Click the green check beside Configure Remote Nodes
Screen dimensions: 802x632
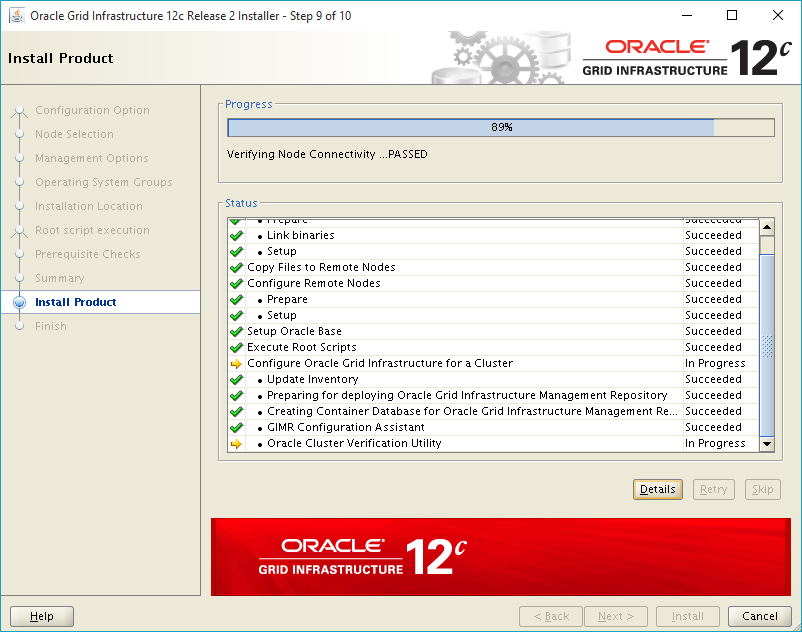click(x=236, y=283)
